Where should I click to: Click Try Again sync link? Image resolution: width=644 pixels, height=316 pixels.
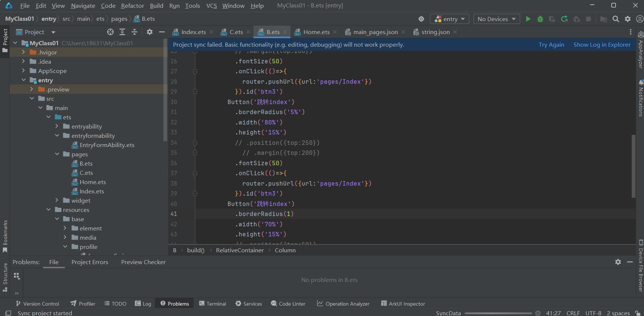551,44
